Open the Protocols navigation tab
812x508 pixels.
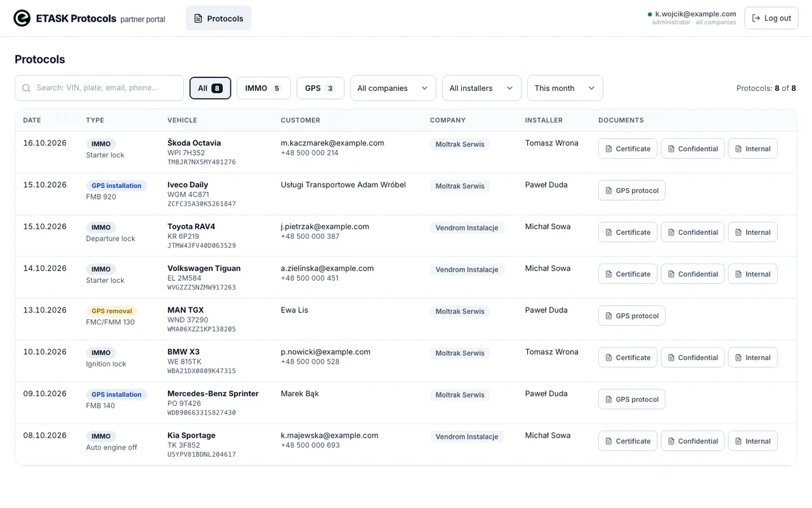[x=218, y=18]
